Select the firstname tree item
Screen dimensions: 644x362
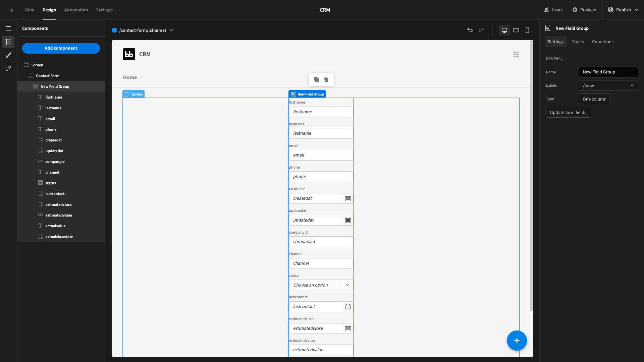coord(61,97)
